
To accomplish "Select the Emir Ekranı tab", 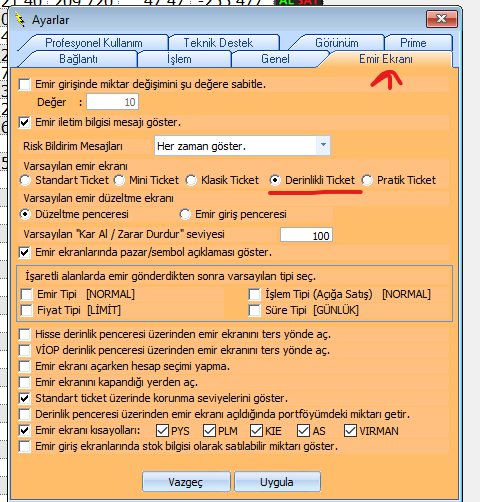I will tap(386, 59).
